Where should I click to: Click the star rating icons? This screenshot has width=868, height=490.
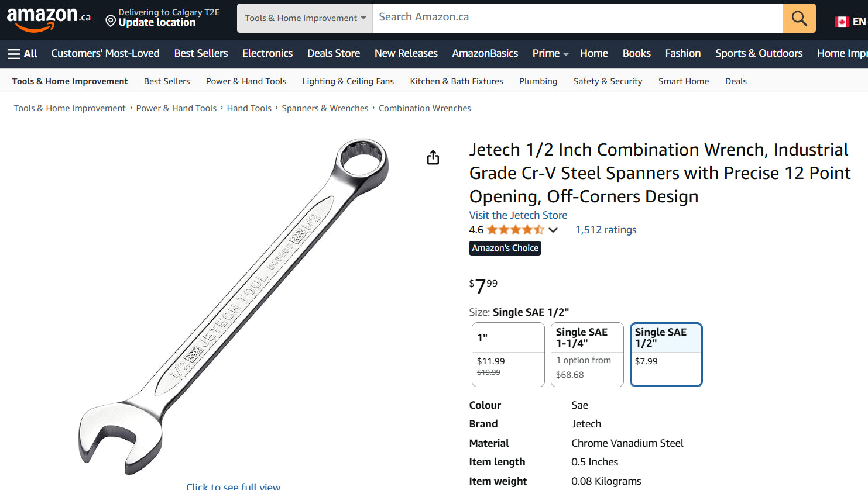click(x=515, y=230)
